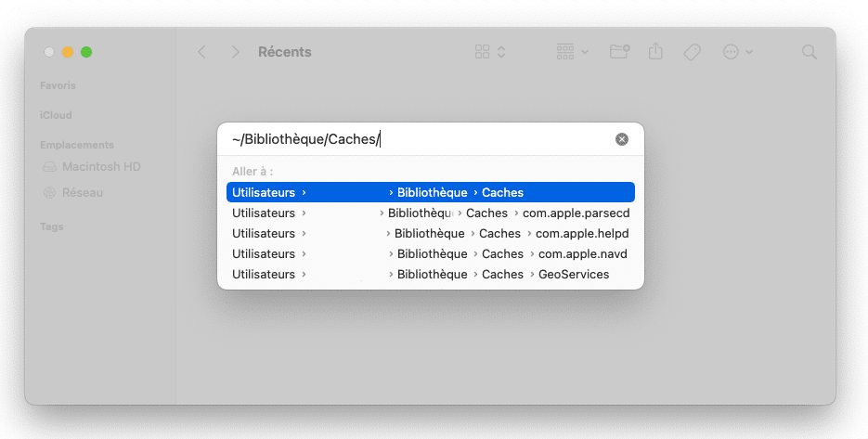Click the search magnifier icon

point(810,53)
